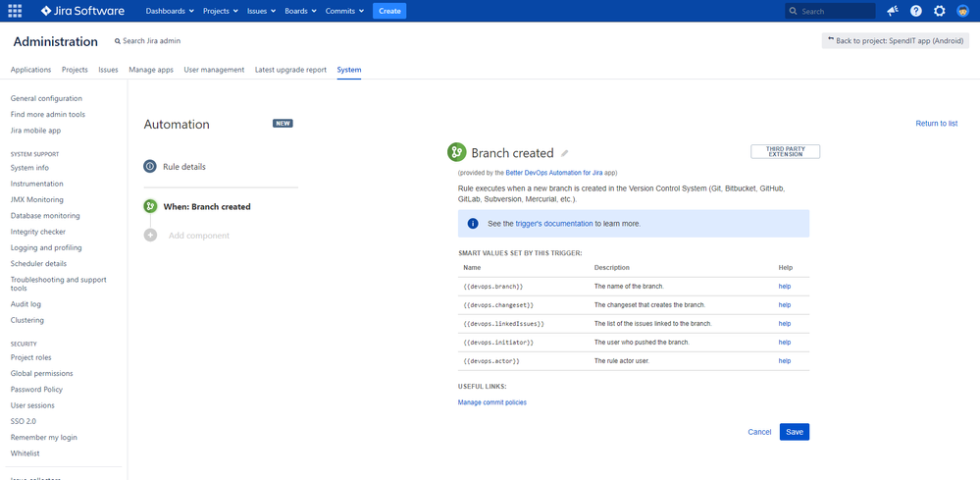Screen dimensions: 980x480
Task: Switch to the User management tab
Action: (214, 70)
